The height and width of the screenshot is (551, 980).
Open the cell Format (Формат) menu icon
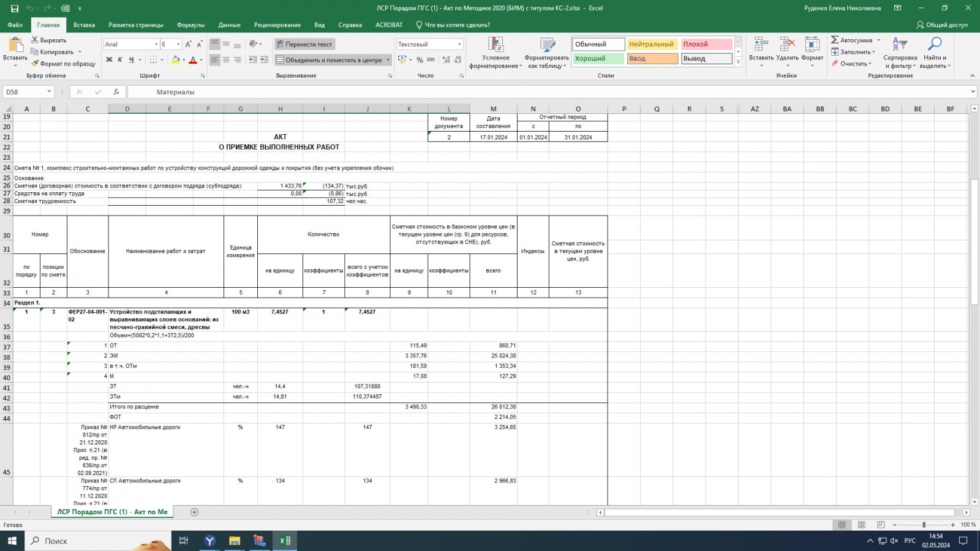tap(812, 45)
